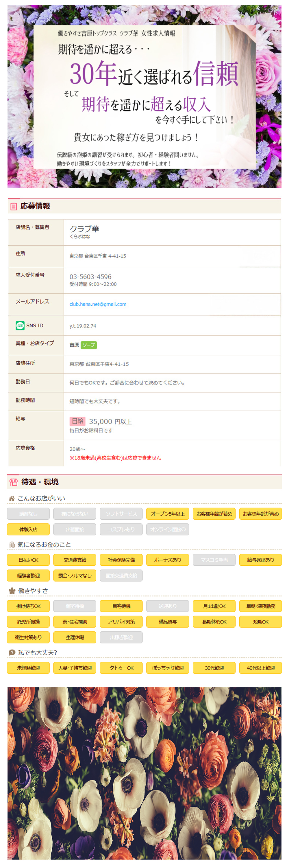
Task: Click the shop icon beside 待遇・環境
Action: 14,482
